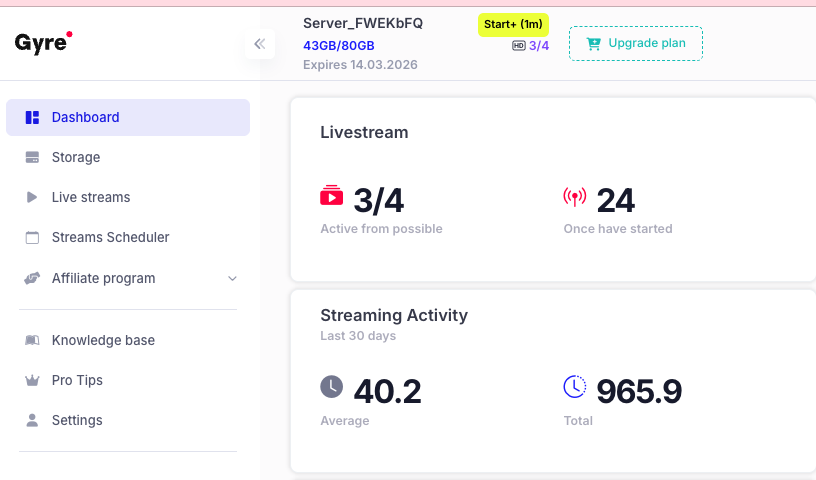This screenshot has height=480, width=816.
Task: Click the red active livestream icon
Action: 331,196
